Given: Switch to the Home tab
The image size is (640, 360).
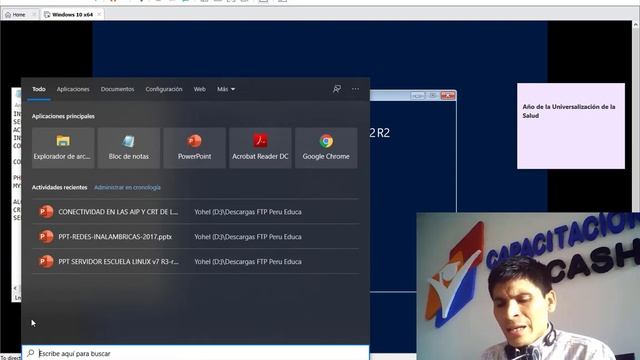Looking at the screenshot, I should (19, 14).
